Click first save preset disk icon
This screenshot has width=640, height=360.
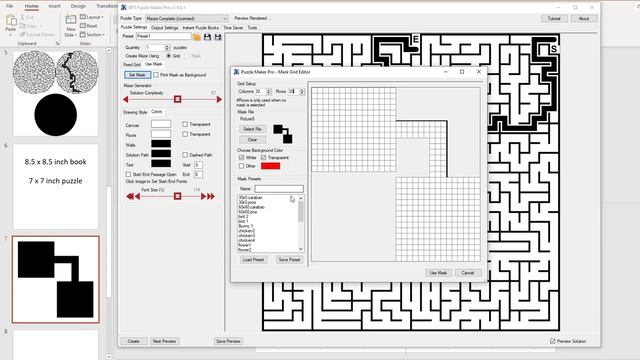[x=207, y=37]
